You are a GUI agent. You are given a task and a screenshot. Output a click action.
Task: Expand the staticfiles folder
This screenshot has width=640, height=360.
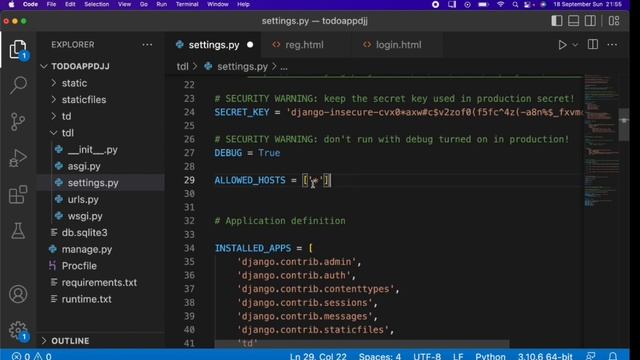(53, 99)
